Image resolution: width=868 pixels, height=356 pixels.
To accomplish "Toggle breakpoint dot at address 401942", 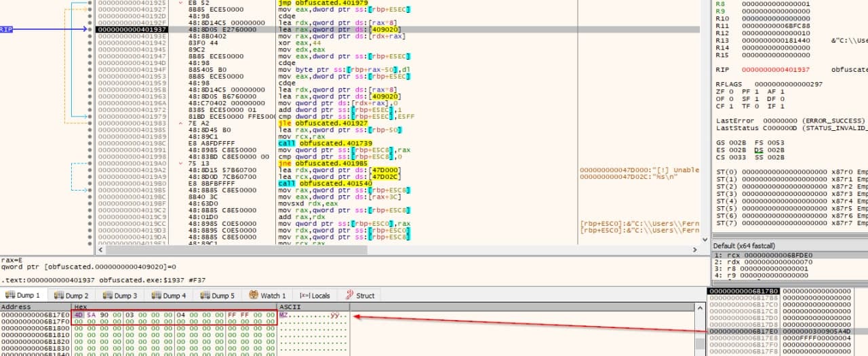I will point(91,43).
